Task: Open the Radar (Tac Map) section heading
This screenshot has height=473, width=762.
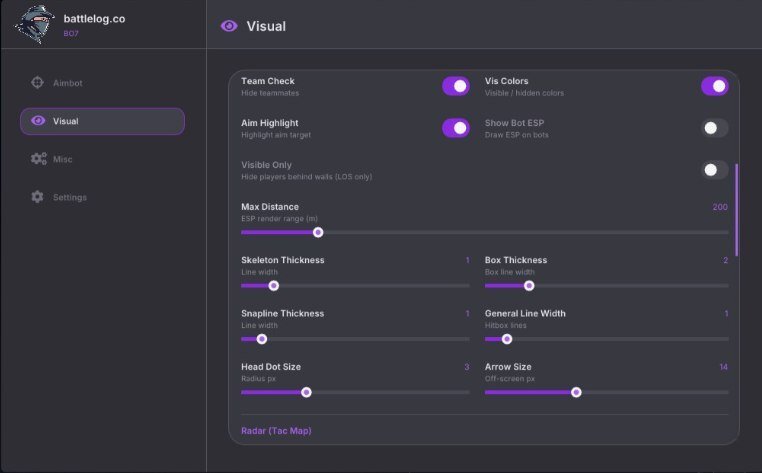Action: click(276, 431)
